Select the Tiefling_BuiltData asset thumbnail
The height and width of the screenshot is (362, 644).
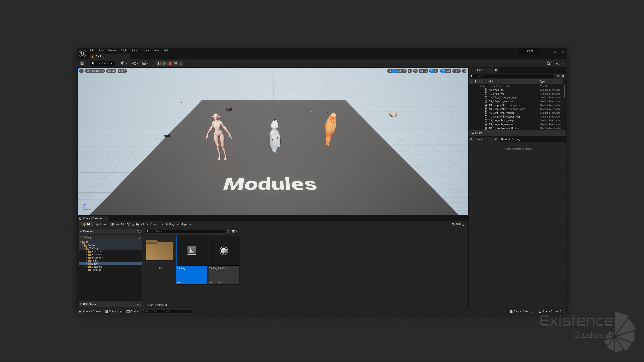[224, 251]
